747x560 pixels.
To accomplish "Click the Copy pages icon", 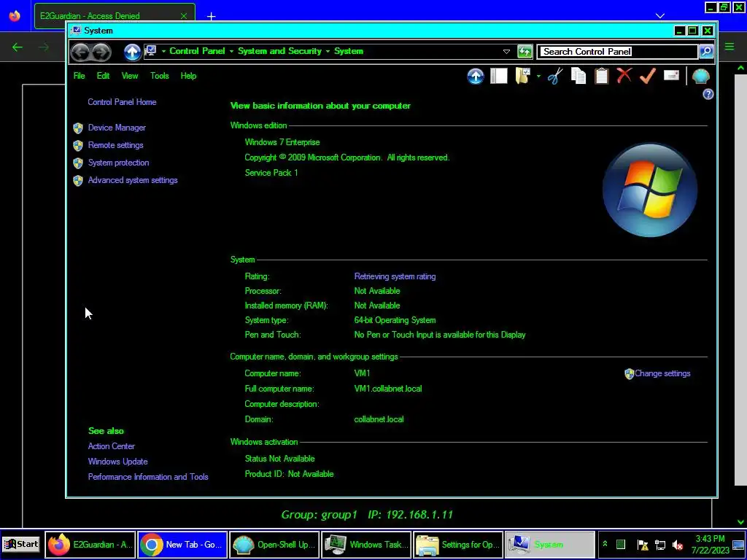I will (578, 76).
